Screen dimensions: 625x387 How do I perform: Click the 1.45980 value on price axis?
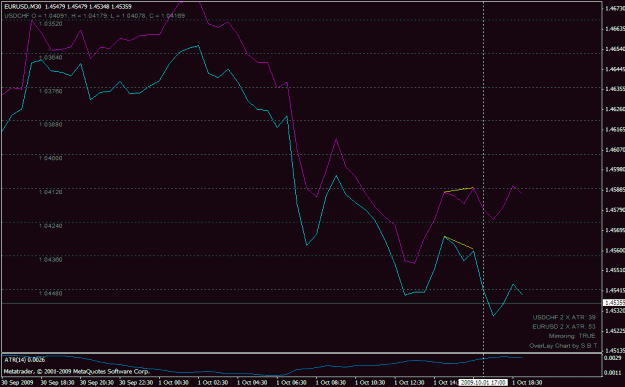[615, 169]
